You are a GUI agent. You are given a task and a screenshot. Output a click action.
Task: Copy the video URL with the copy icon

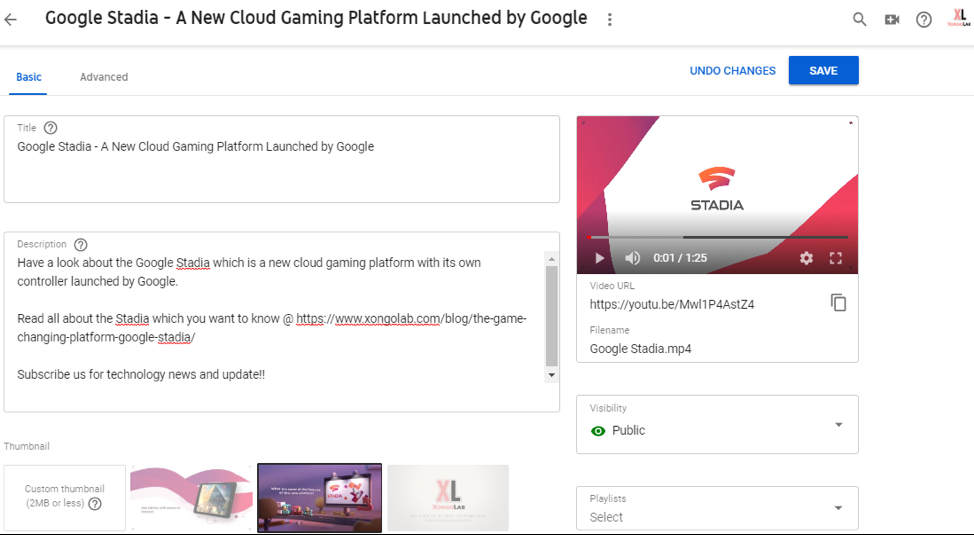click(838, 303)
